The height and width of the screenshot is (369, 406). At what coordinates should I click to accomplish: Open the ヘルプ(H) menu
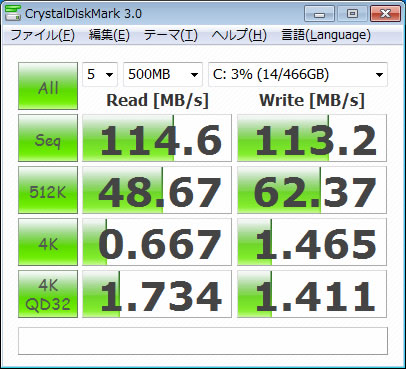[239, 35]
